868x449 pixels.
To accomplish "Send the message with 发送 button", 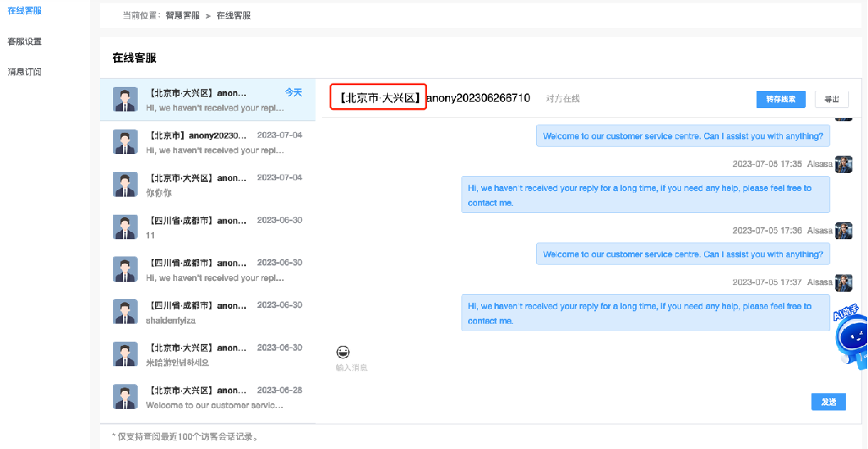I will click(x=828, y=402).
